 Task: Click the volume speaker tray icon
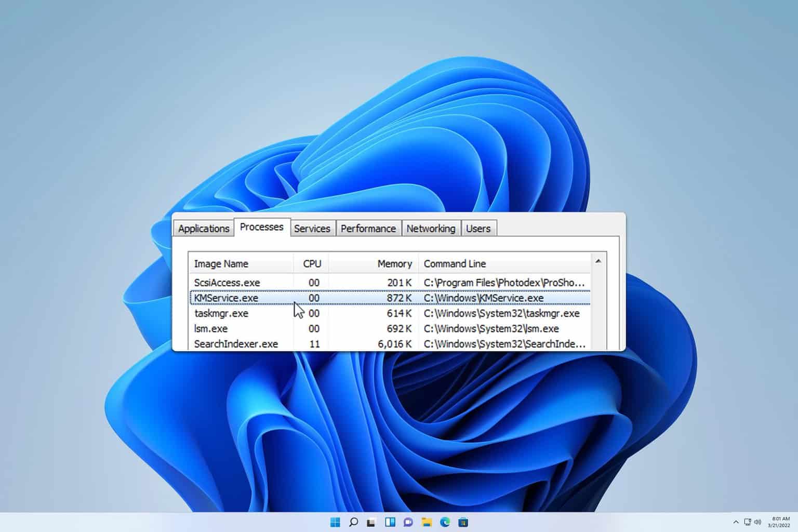click(x=757, y=522)
